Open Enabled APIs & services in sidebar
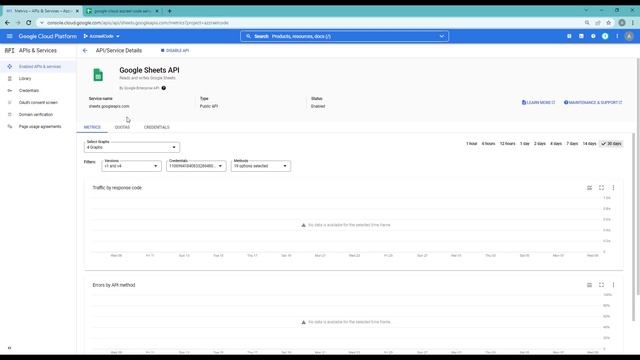 38,67
